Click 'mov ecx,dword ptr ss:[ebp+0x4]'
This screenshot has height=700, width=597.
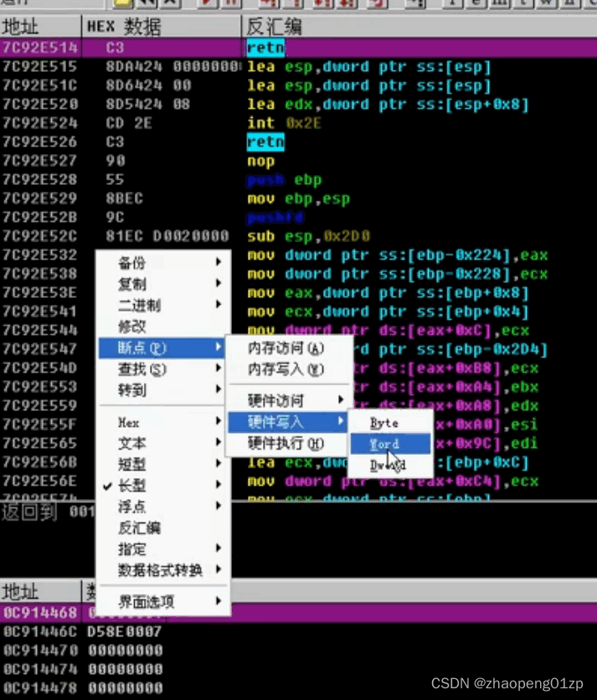[x=388, y=311]
